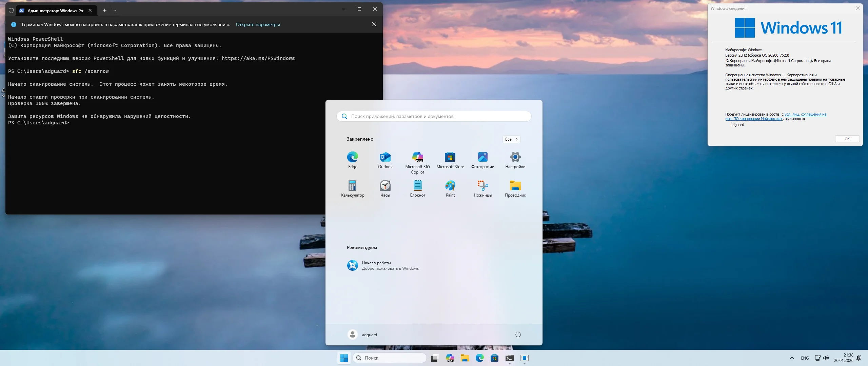Launch Outlook from Start menu

[x=385, y=159]
